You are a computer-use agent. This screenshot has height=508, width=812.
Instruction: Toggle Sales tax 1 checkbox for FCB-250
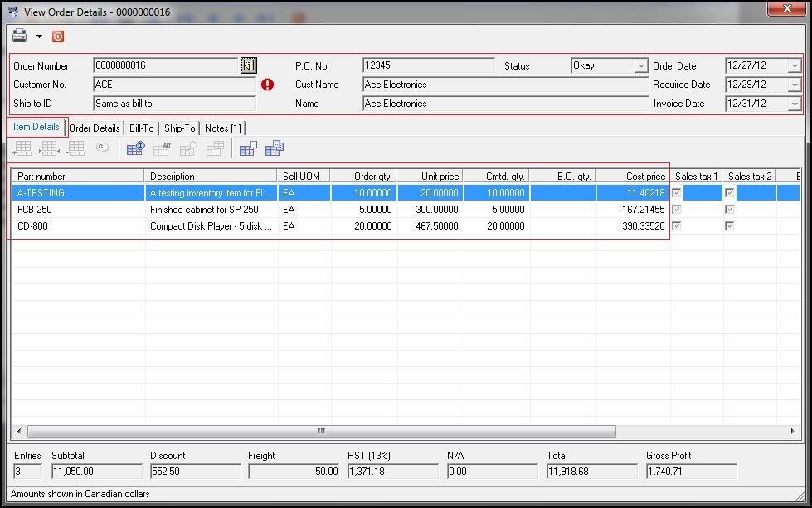coord(676,210)
